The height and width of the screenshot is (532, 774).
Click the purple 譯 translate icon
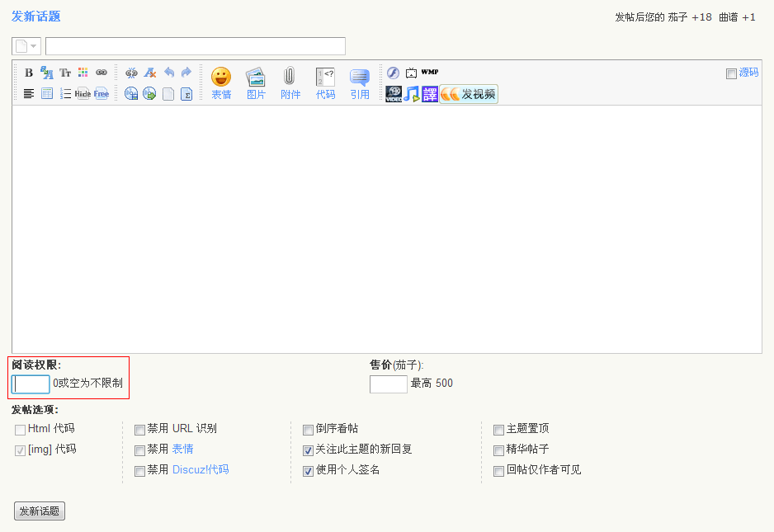[429, 94]
